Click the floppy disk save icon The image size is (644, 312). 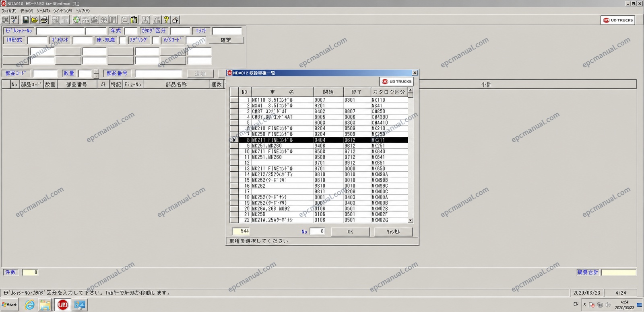pos(26,19)
